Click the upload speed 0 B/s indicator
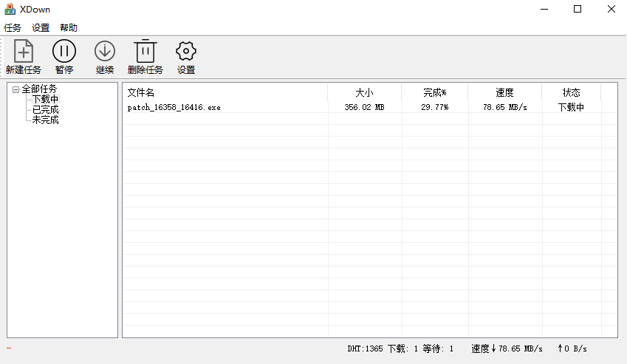627x364 pixels. 572,348
